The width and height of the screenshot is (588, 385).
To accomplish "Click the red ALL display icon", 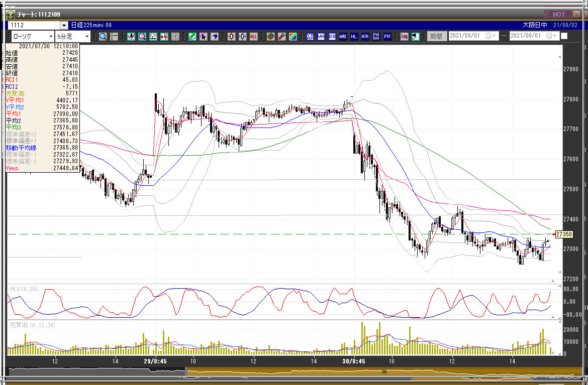I will pos(253,36).
